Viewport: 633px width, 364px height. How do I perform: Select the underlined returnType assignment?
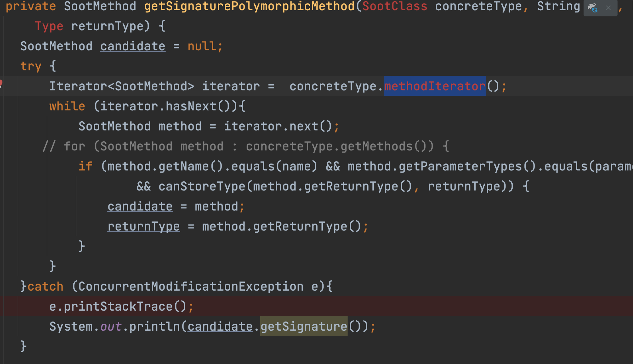coord(143,226)
